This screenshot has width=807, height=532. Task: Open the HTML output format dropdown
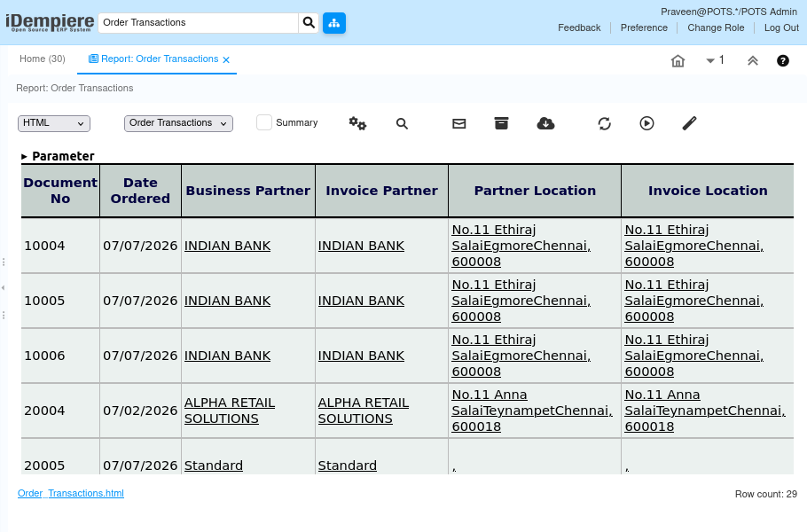(54, 123)
